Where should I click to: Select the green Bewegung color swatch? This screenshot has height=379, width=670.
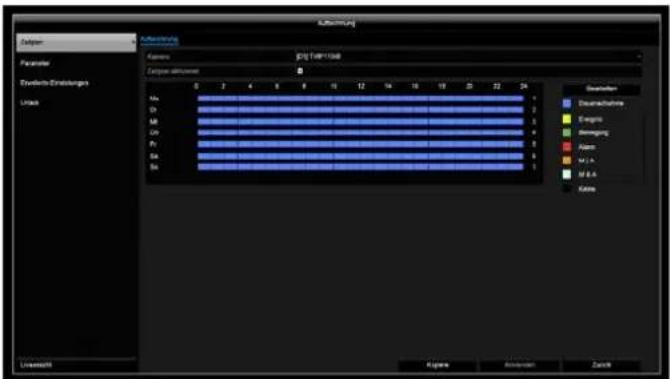click(x=567, y=133)
